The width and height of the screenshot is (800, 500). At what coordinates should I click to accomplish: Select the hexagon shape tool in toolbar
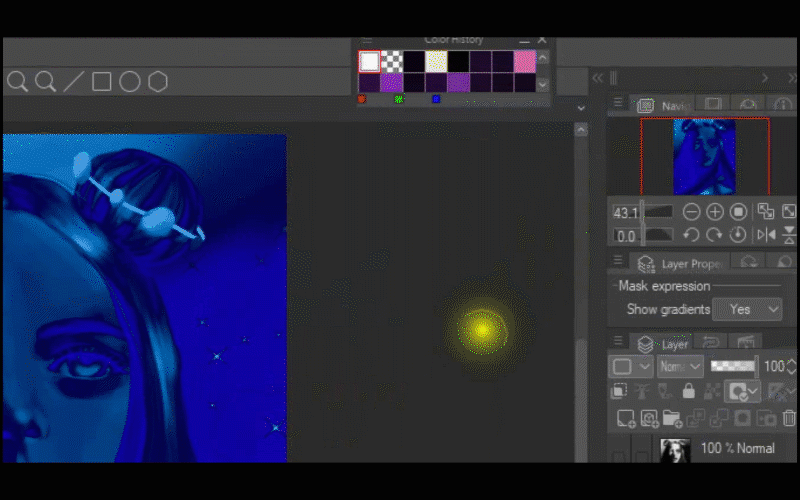tap(158, 81)
